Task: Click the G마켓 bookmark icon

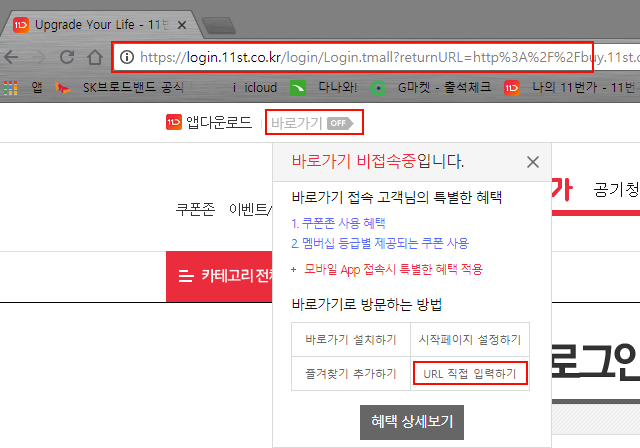Action: tap(378, 88)
